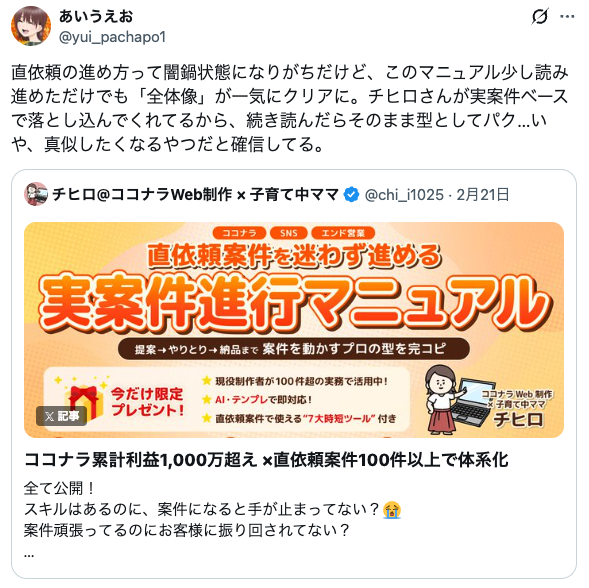Open article title ココナラ累計利益1,000万超え

(x=266, y=460)
